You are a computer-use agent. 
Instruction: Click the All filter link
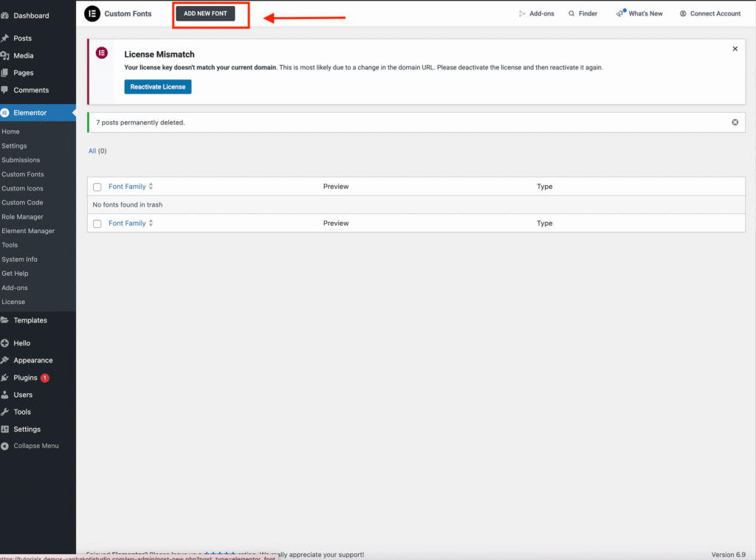(92, 151)
